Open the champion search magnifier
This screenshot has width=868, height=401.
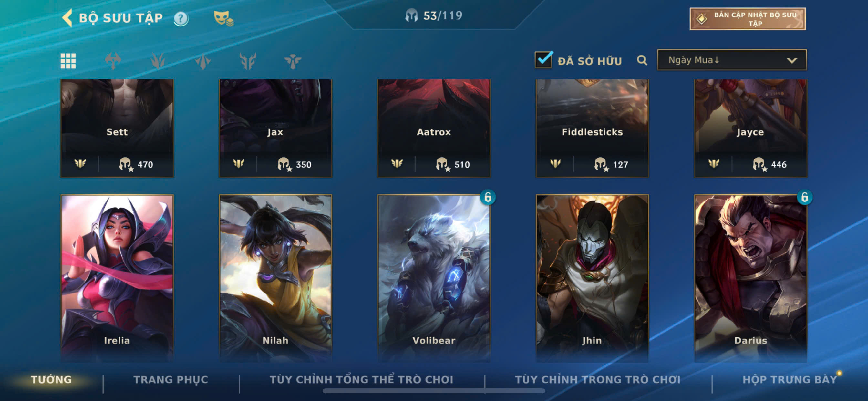pyautogui.click(x=642, y=60)
